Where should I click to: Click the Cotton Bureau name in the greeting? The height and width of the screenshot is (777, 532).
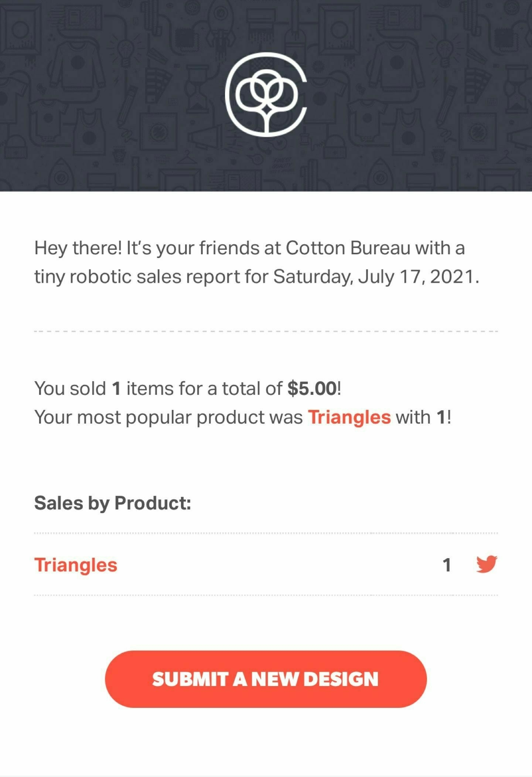click(348, 248)
